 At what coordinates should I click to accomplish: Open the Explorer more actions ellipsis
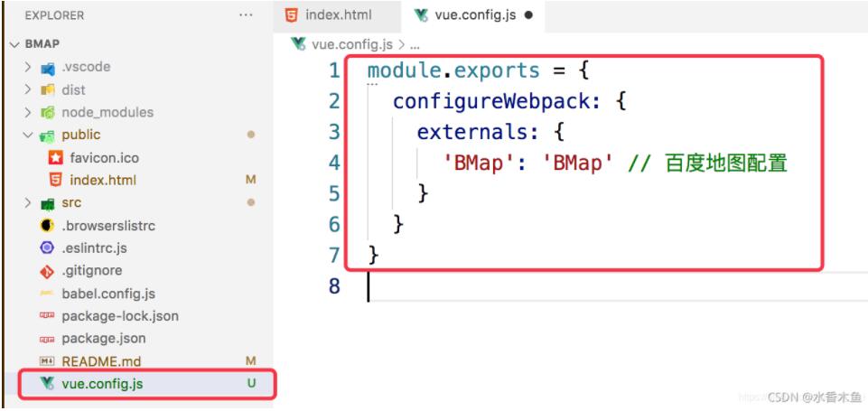click(246, 15)
